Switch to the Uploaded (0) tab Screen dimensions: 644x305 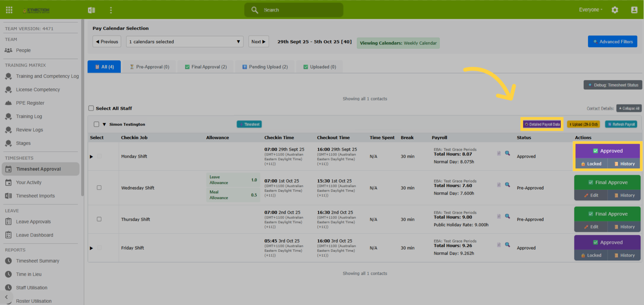point(320,67)
